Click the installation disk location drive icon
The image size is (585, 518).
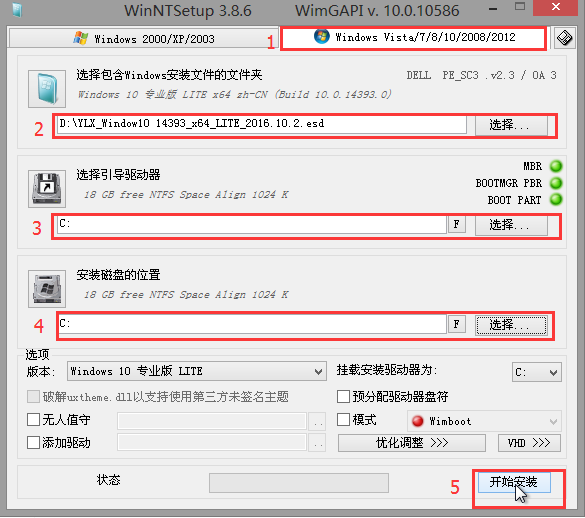coord(47,288)
